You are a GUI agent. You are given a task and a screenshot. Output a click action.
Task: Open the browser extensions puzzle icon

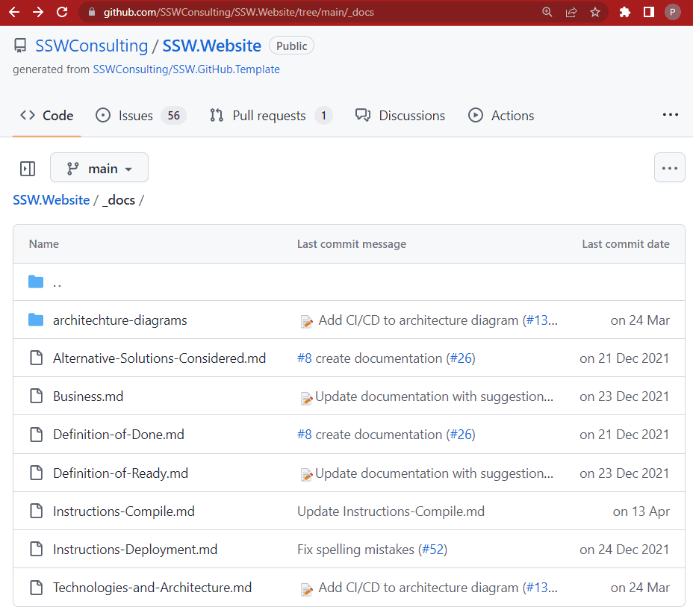(625, 12)
